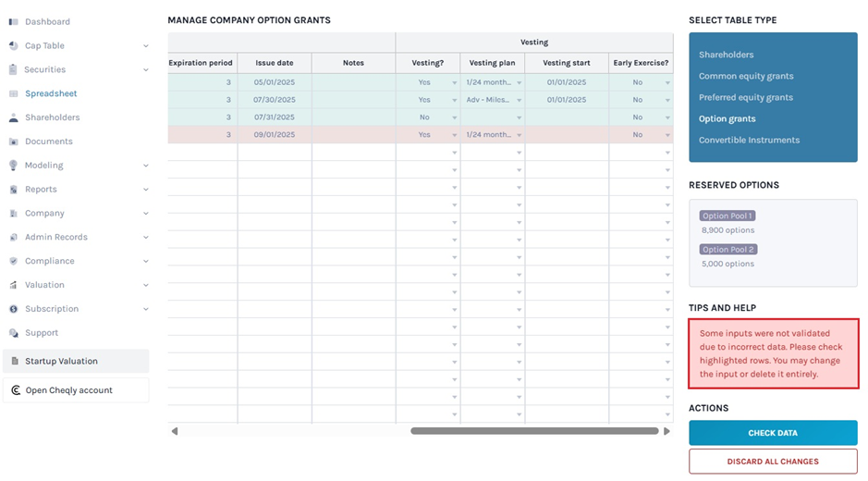Click the Cap Table pie chart icon

tap(13, 45)
